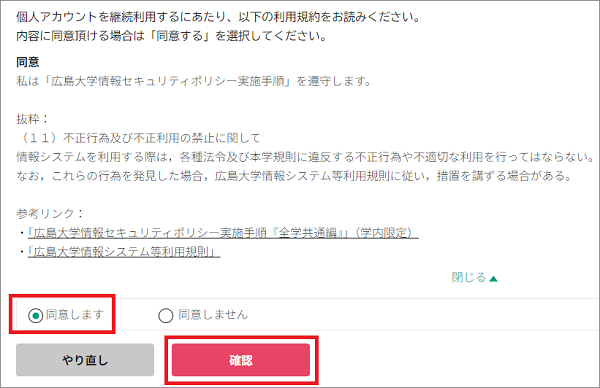Open the 広島大学情報システム等利用規則 link
Image resolution: width=600 pixels, height=388 pixels.
pyautogui.click(x=124, y=252)
